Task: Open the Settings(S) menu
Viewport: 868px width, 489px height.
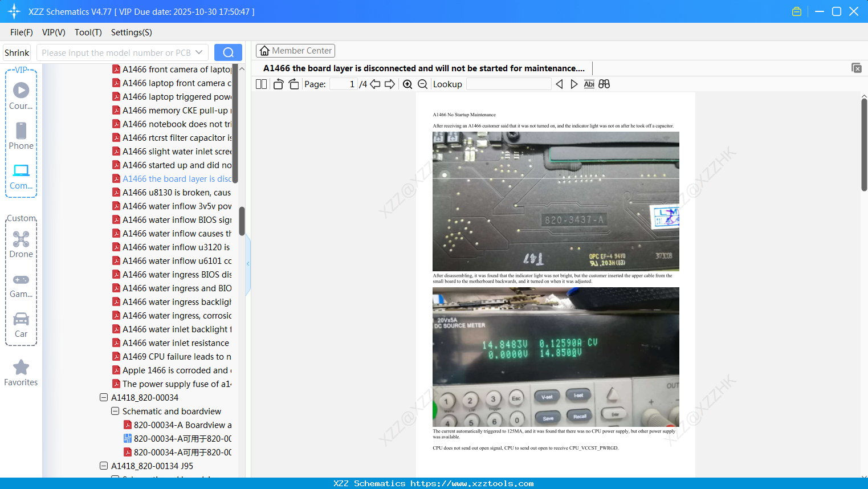Action: point(132,32)
